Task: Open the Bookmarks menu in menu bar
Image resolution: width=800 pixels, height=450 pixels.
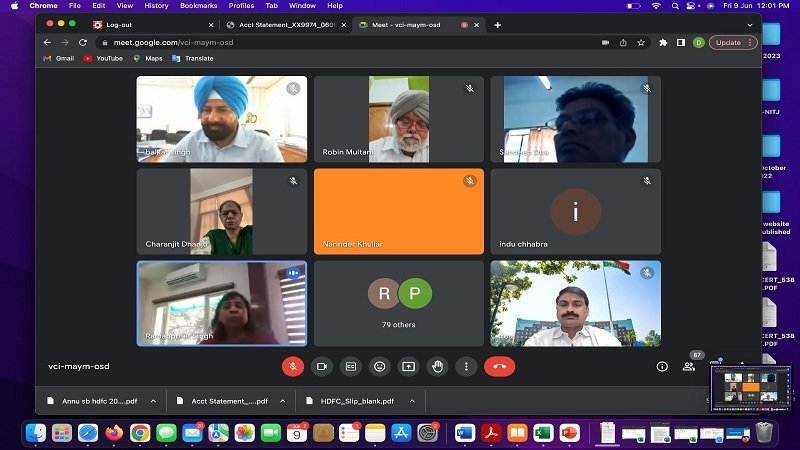Action: point(198,6)
